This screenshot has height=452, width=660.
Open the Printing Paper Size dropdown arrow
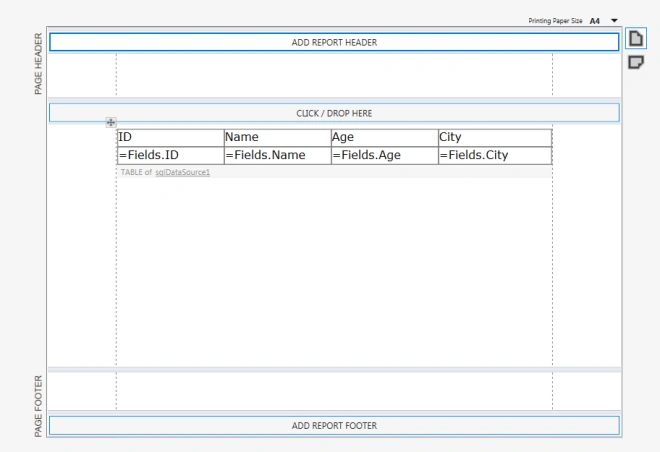coord(614,21)
